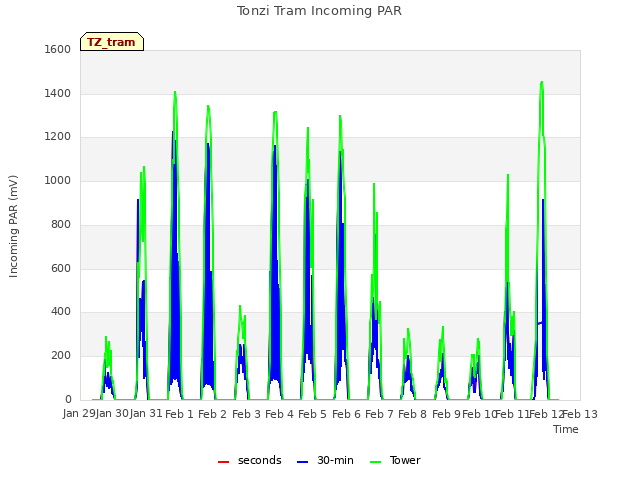This screenshot has height=480, width=640.
Task: Click the Feb 13 date tick label
Action: coord(580,414)
